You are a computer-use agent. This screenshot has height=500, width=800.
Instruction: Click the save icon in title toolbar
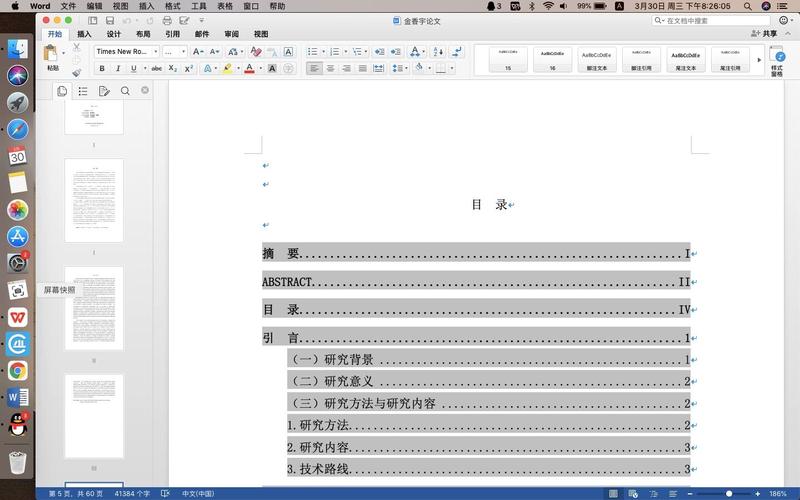click(x=110, y=20)
